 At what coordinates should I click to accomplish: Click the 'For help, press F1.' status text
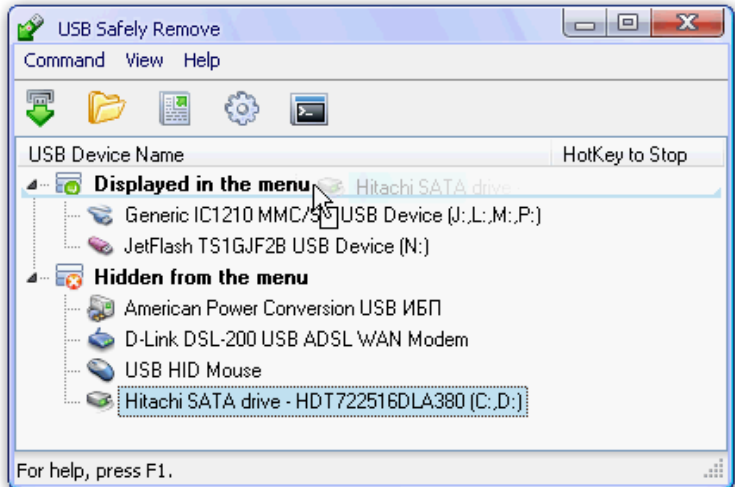95,470
